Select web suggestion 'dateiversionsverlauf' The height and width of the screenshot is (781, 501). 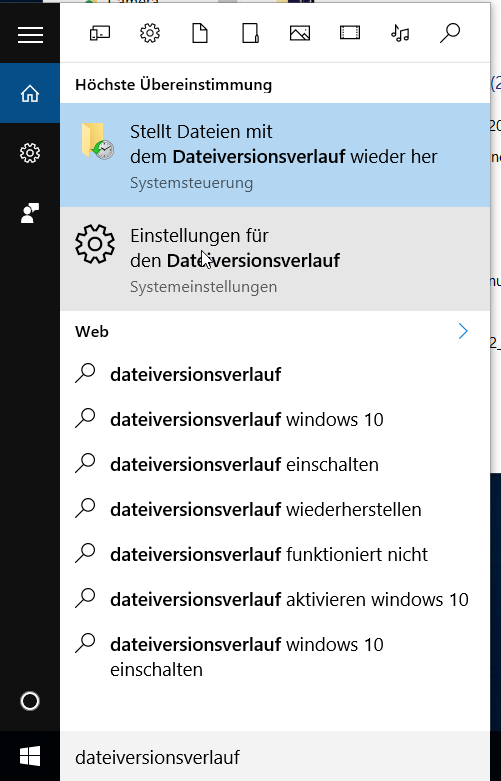275,375
